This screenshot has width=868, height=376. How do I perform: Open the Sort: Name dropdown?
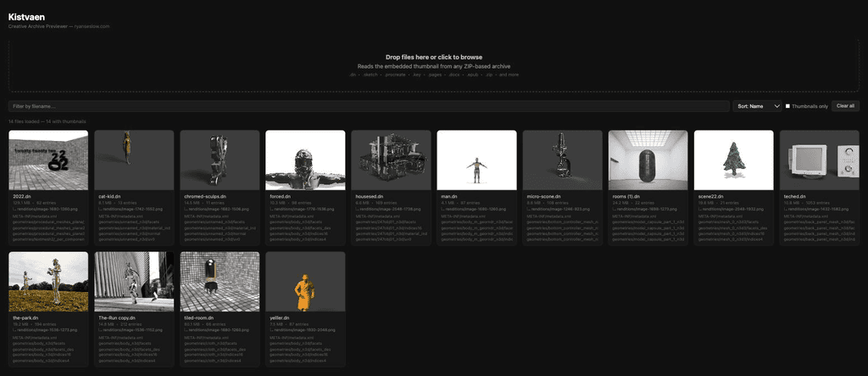(x=757, y=106)
